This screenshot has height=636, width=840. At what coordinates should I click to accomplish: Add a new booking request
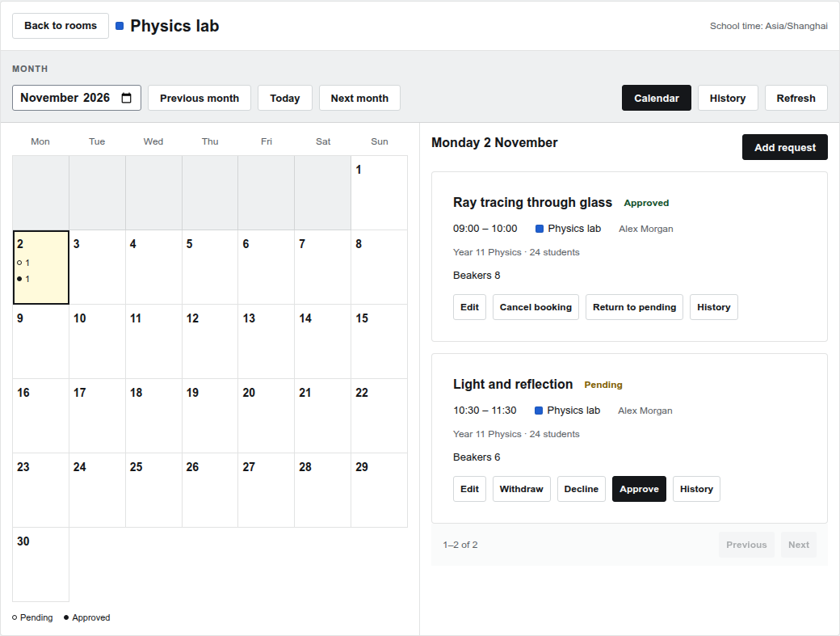pos(785,147)
